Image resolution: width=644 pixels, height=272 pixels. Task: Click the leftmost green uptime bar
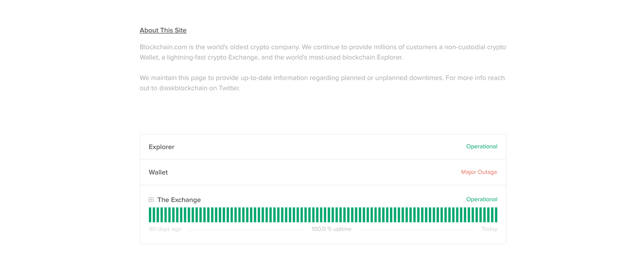tap(151, 215)
